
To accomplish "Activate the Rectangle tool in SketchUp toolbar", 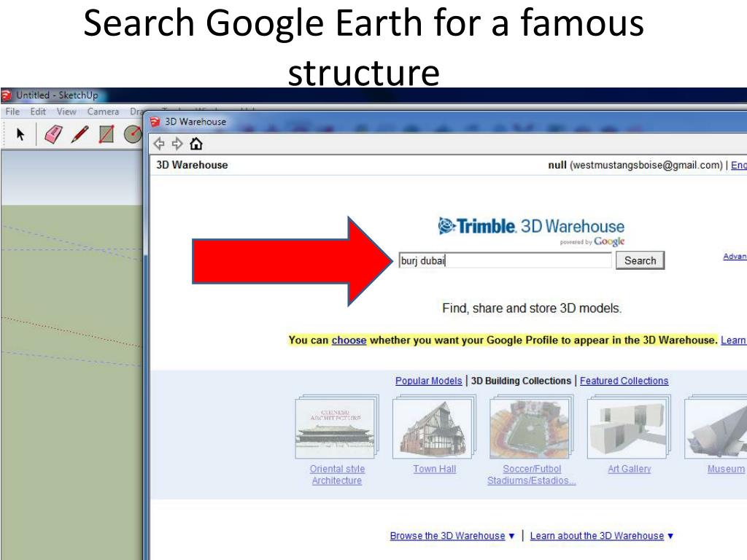I will tap(107, 134).
